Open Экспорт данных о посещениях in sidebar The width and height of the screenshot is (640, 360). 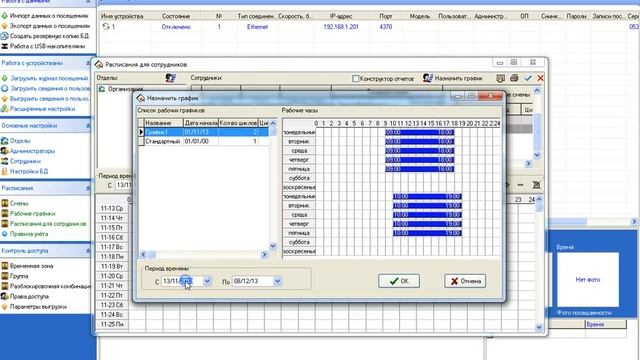pos(50,26)
